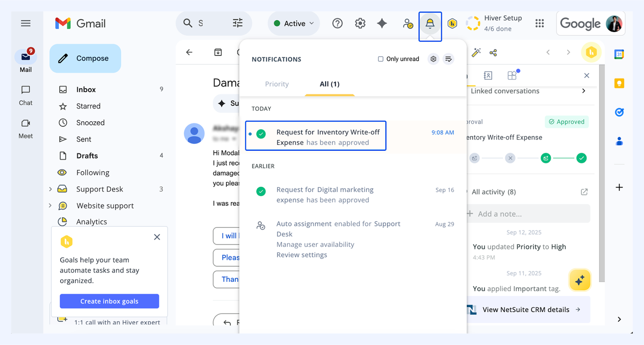Show search options filter icon

238,23
